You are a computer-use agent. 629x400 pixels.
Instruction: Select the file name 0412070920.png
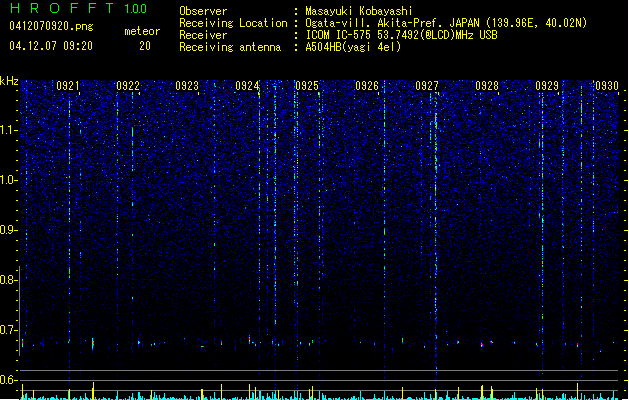(x=51, y=26)
